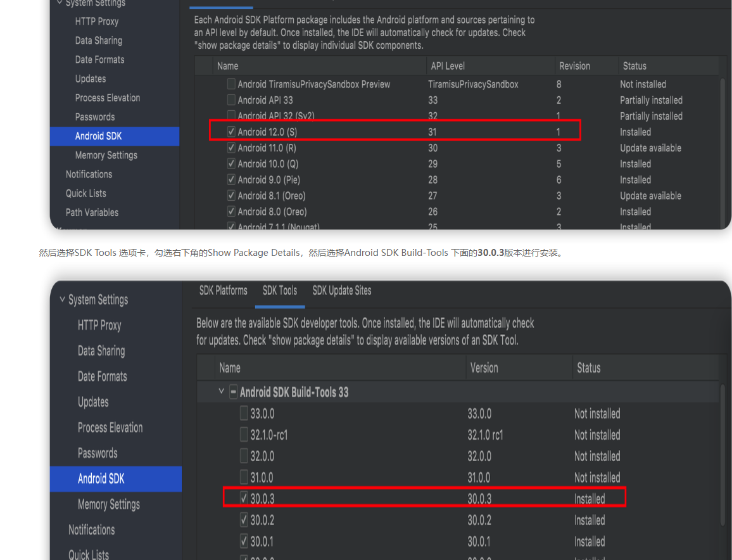Enable the Android API 33 platform checkbox

pyautogui.click(x=232, y=100)
